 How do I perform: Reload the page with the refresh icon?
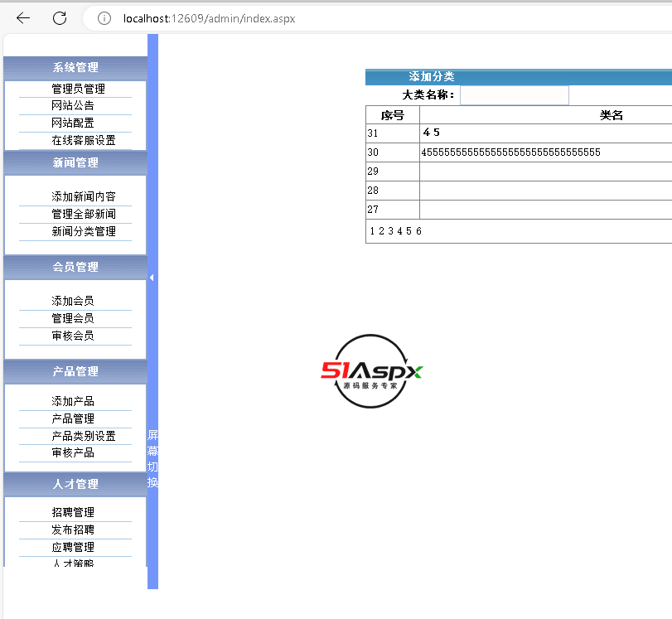60,18
